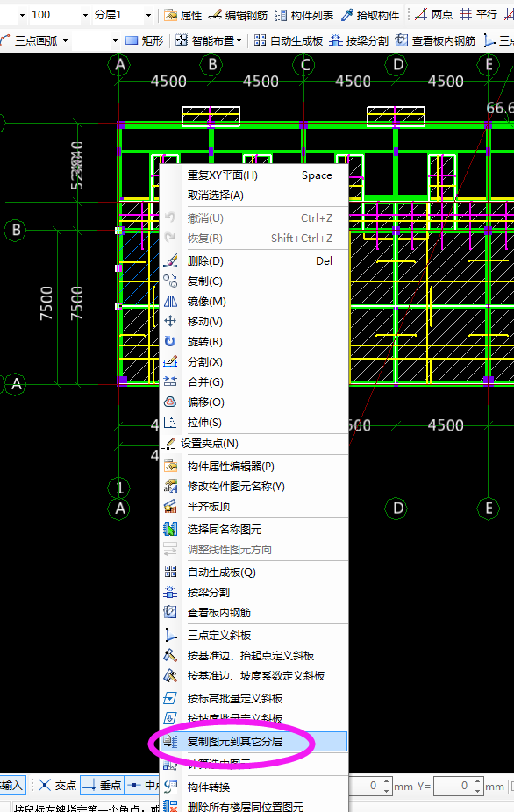Expand the 智能布置 dropdown arrow
This screenshot has height=812, width=514.
click(x=239, y=40)
